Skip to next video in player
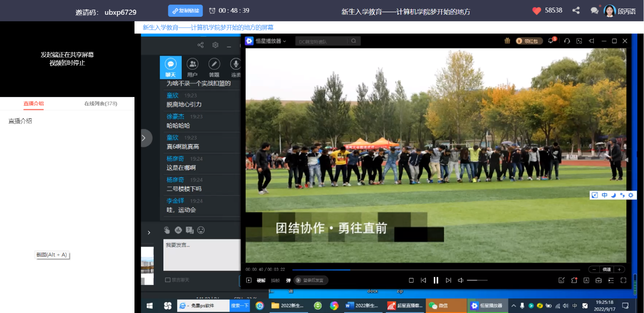 point(448,280)
